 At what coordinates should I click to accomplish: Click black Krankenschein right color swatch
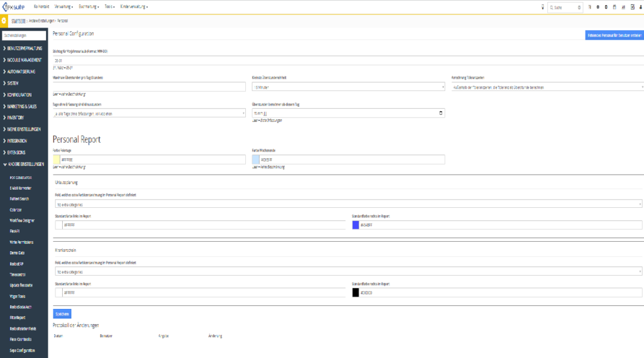pos(356,293)
